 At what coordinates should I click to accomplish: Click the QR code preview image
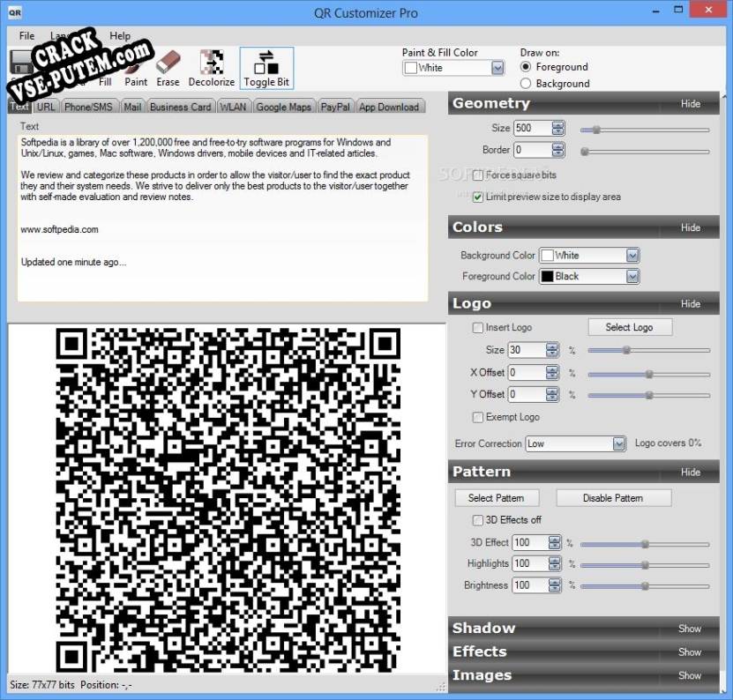tap(228, 500)
